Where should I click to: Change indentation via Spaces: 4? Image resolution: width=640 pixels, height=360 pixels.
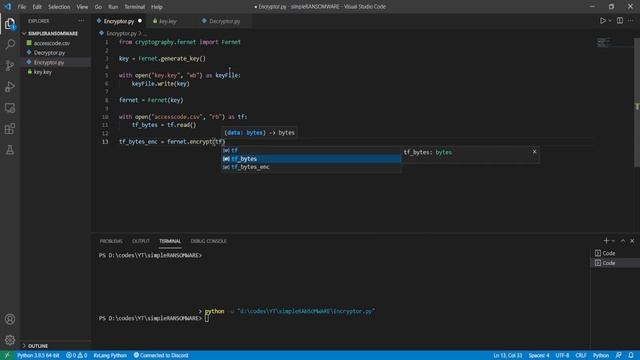coord(539,355)
